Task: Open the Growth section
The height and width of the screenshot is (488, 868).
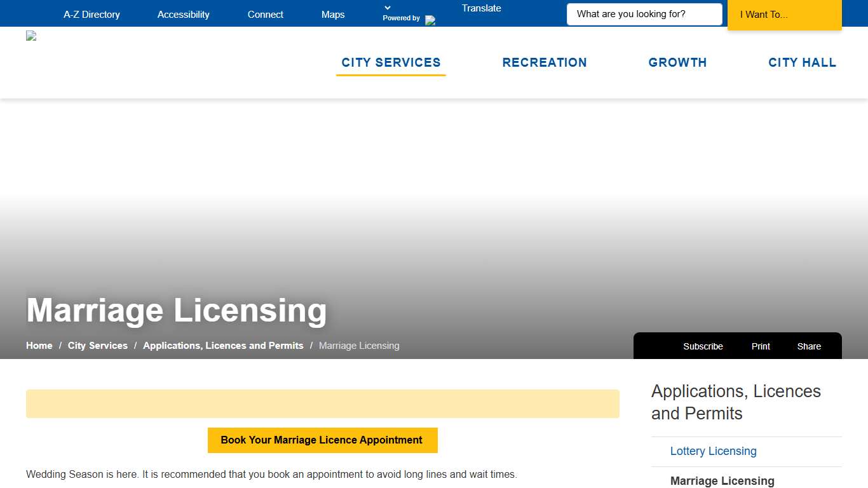Action: pyautogui.click(x=677, y=62)
